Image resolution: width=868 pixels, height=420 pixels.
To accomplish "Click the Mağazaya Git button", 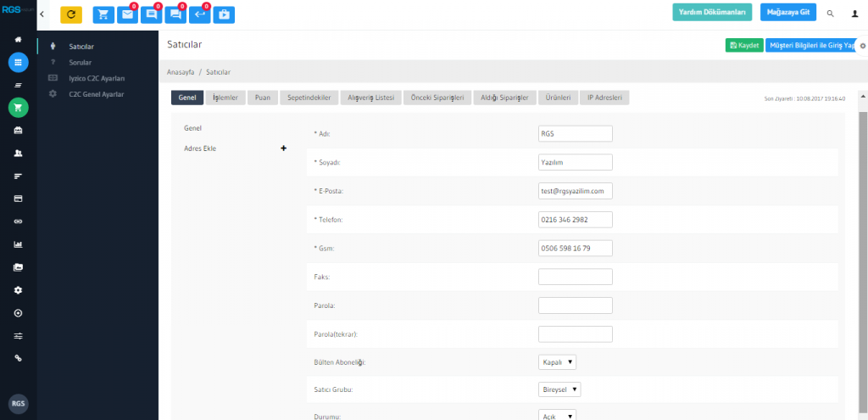I will [x=787, y=13].
